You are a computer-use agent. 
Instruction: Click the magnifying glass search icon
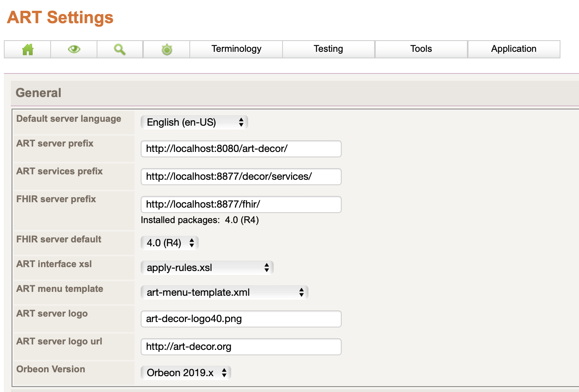[120, 49]
